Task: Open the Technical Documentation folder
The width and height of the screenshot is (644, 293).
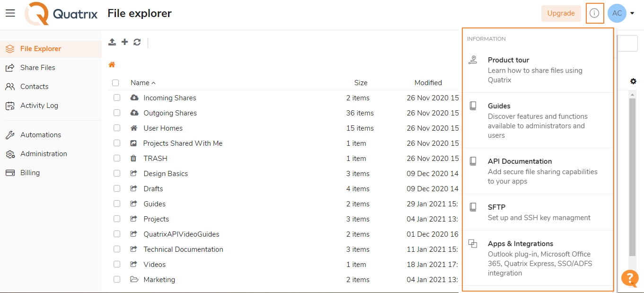Action: 183,249
